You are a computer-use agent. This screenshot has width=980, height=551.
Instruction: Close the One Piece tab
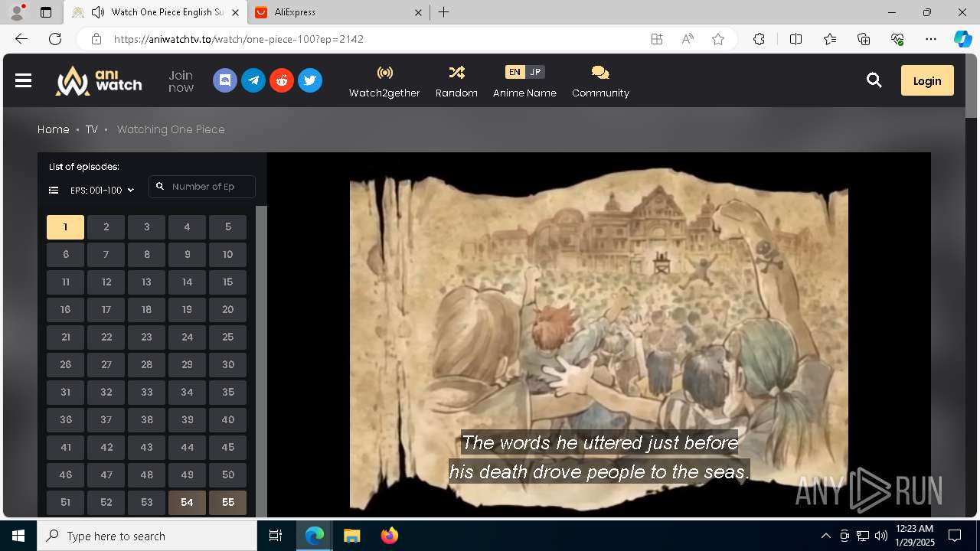[x=235, y=12]
